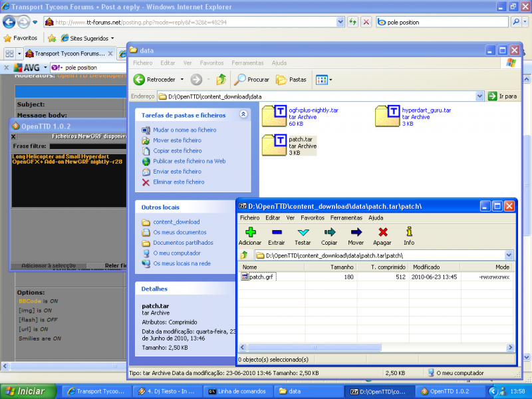Click Apagar red X icon in 7-Zip
Viewport: 532px width, 399px height.
(x=383, y=232)
